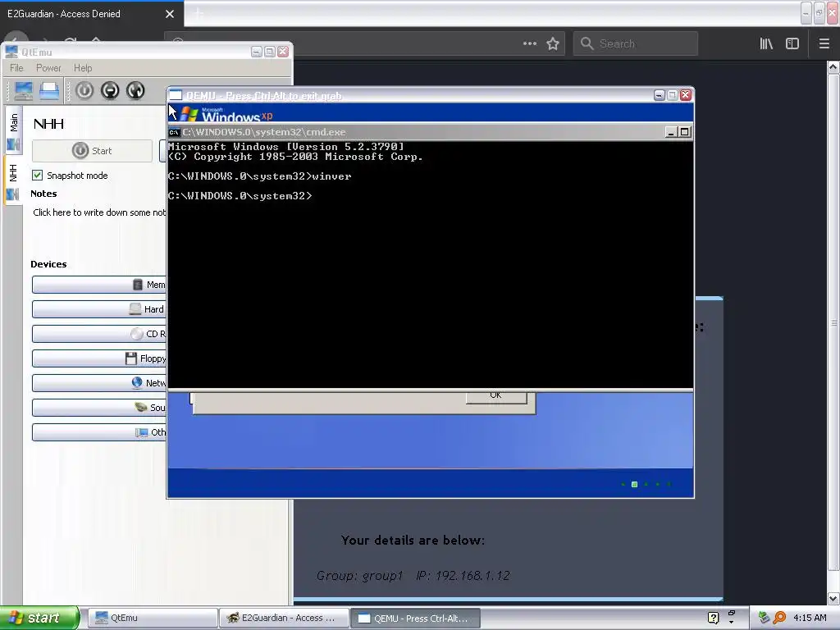Open the Firefox page actions ellipsis

coord(530,43)
